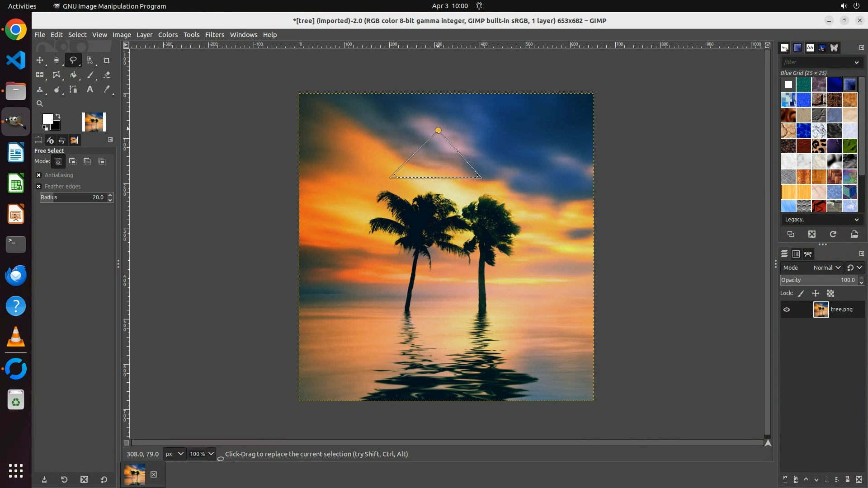Uncheck Feather edges option

coord(39,187)
